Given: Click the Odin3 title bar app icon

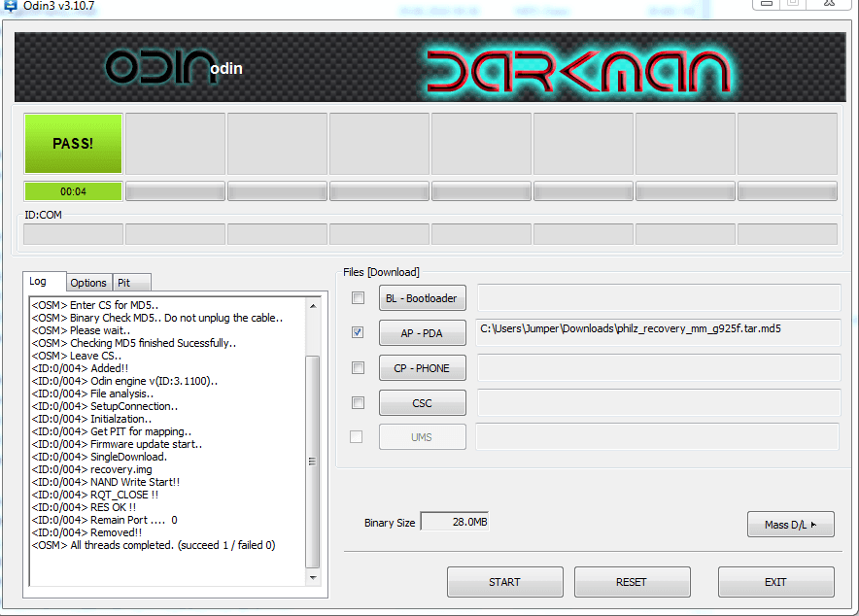Looking at the screenshot, I should point(10,6).
